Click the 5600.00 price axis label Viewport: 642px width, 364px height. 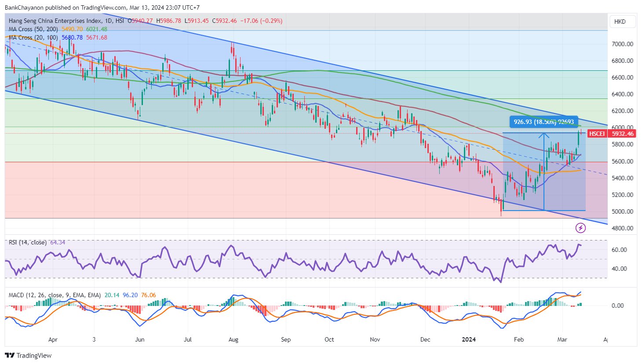[622, 161]
